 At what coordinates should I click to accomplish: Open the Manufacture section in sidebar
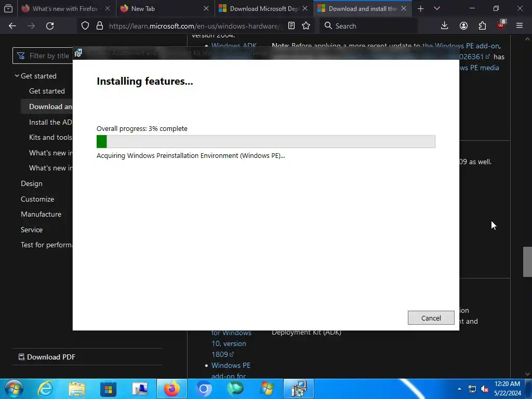[x=41, y=215]
